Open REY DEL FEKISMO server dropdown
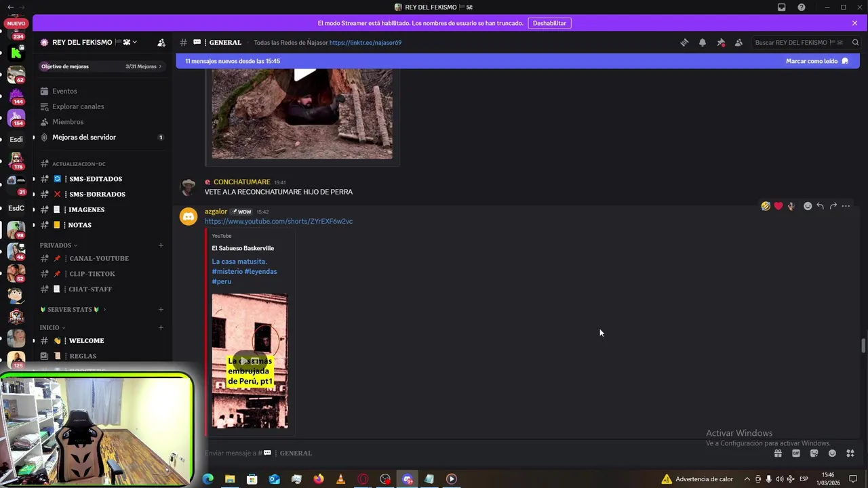The height and width of the screenshot is (488, 868). 95,42
